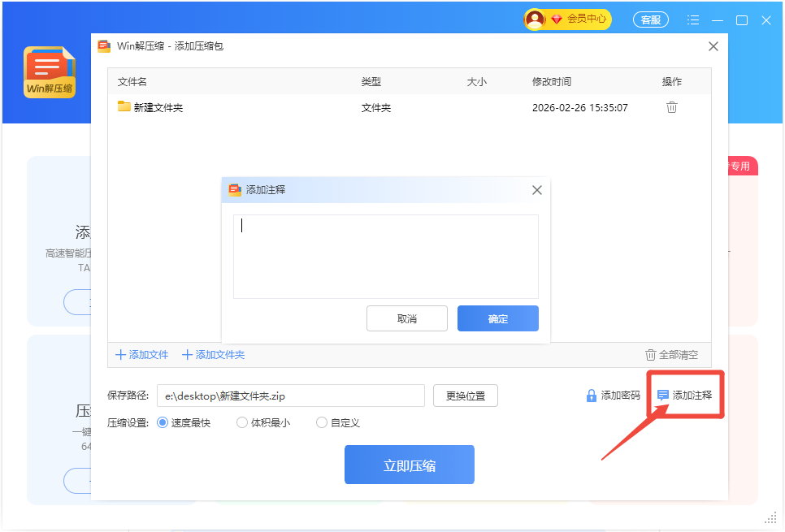Screen dimensions: 785x532
Task: Open the main menu list icon
Action: tap(693, 20)
